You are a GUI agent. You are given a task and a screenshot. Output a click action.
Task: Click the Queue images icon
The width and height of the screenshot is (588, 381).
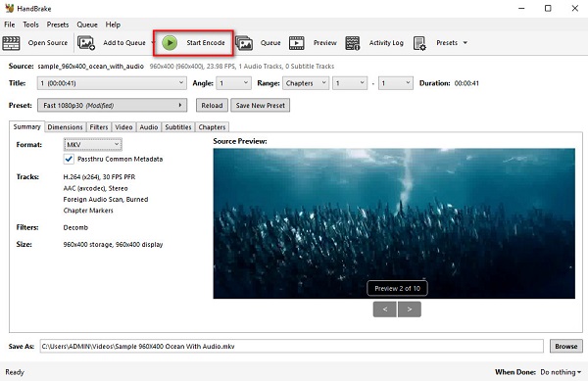coord(244,43)
